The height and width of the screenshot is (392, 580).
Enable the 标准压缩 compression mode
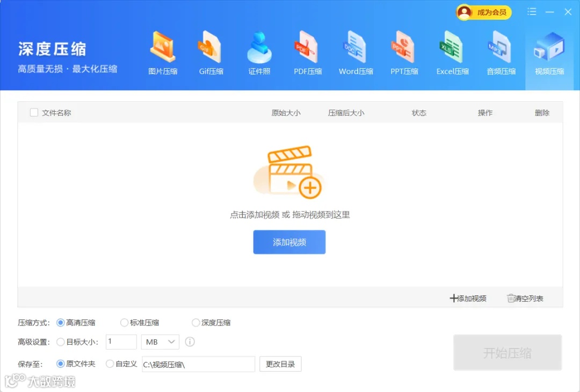(125, 323)
